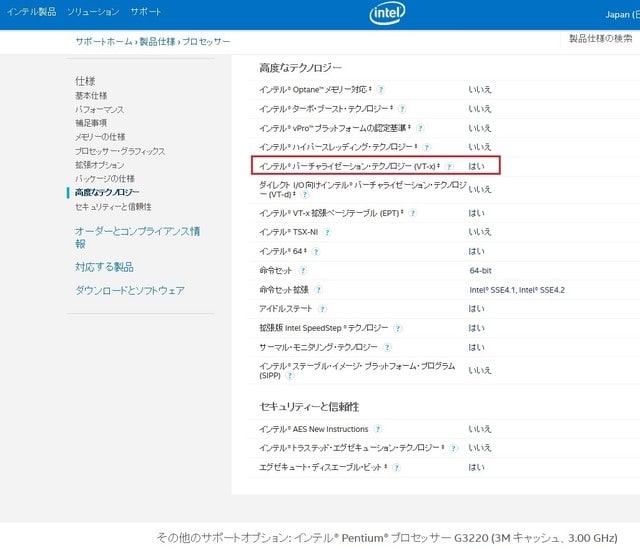
Task: Open help icon for VT-x row
Action: (x=449, y=166)
